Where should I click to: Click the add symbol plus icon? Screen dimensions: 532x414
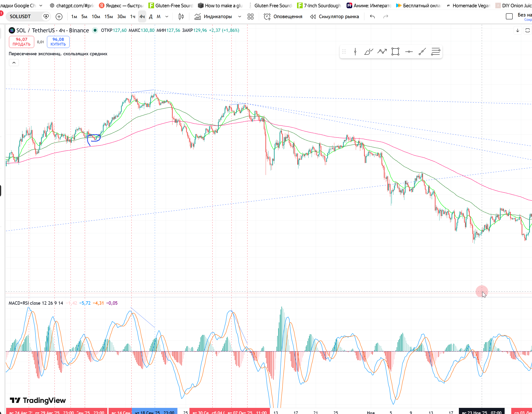(59, 17)
